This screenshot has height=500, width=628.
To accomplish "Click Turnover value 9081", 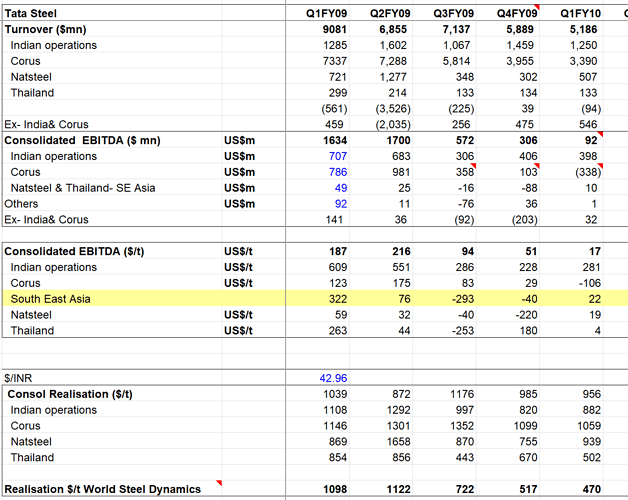I will click(335, 29).
